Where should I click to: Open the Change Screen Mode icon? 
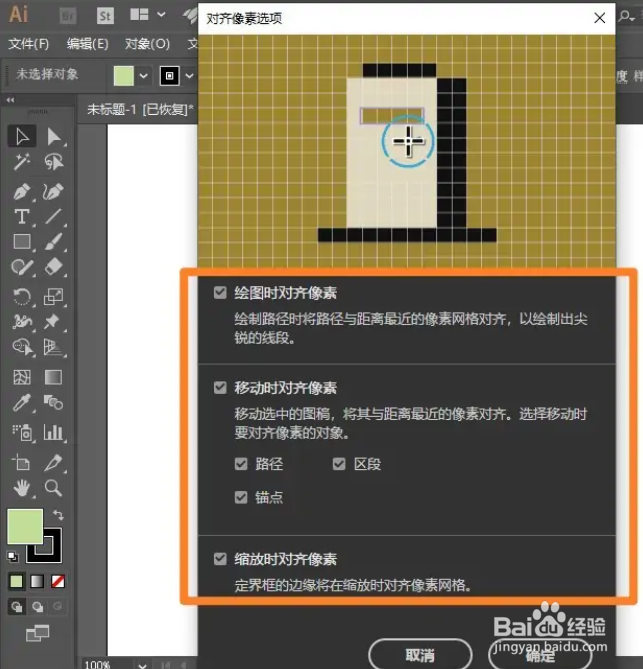(37, 633)
